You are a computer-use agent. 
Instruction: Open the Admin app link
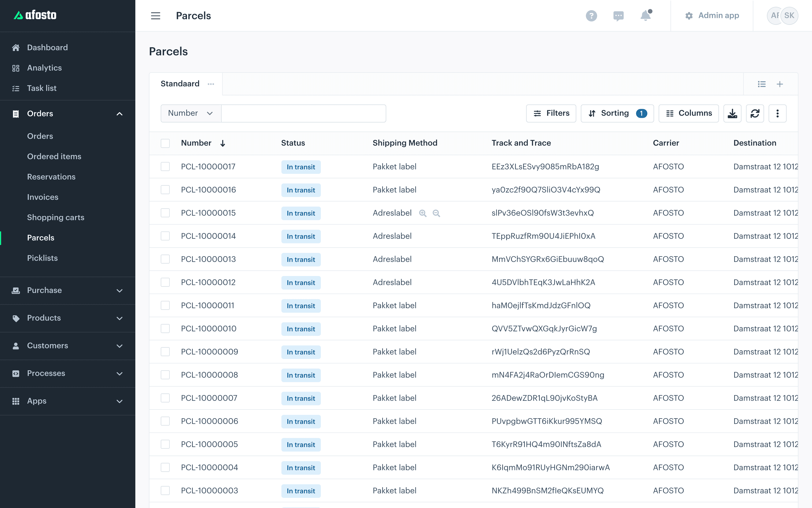tap(712, 16)
